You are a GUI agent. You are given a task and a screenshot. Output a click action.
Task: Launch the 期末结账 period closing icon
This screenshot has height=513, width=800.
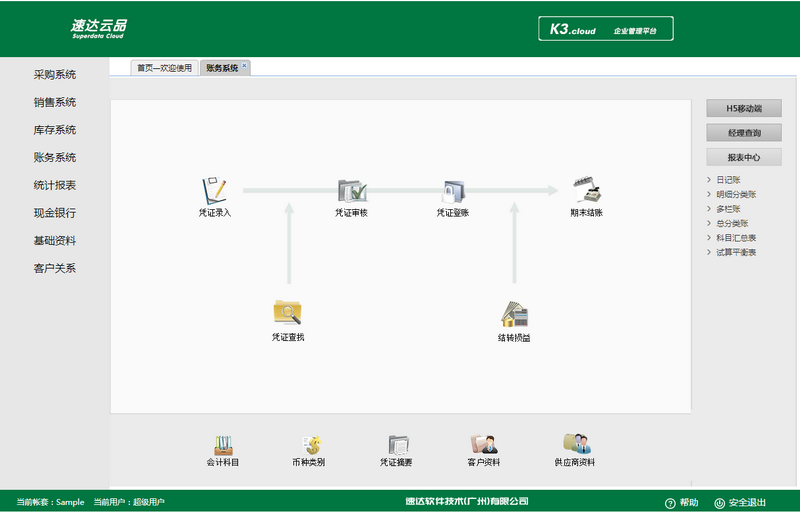(586, 190)
